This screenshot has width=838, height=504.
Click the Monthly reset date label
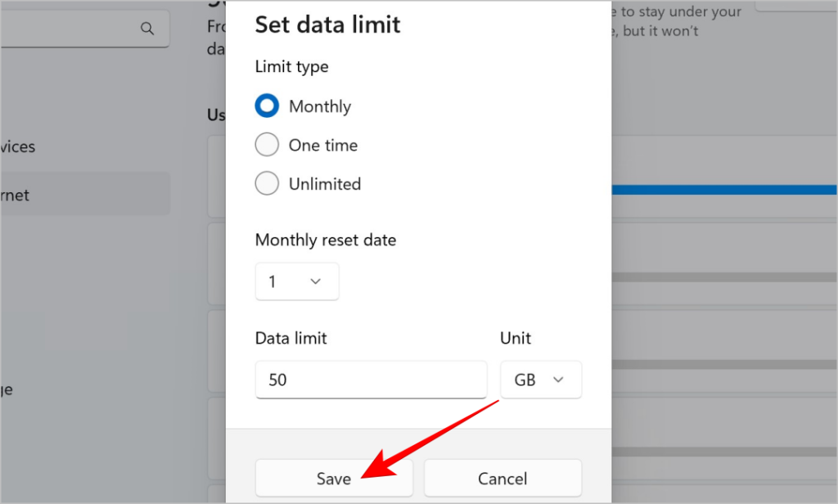point(326,241)
